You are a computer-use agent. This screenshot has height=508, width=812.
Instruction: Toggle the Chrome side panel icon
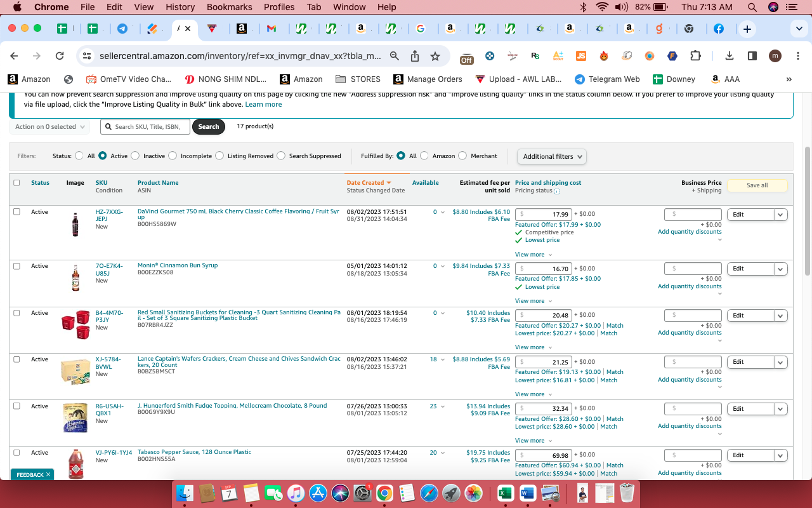click(x=752, y=56)
